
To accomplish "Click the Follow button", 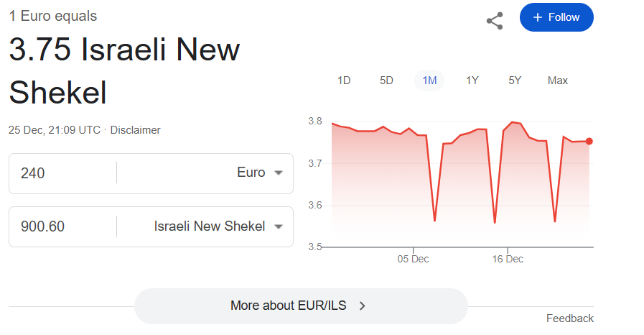I will [x=556, y=17].
